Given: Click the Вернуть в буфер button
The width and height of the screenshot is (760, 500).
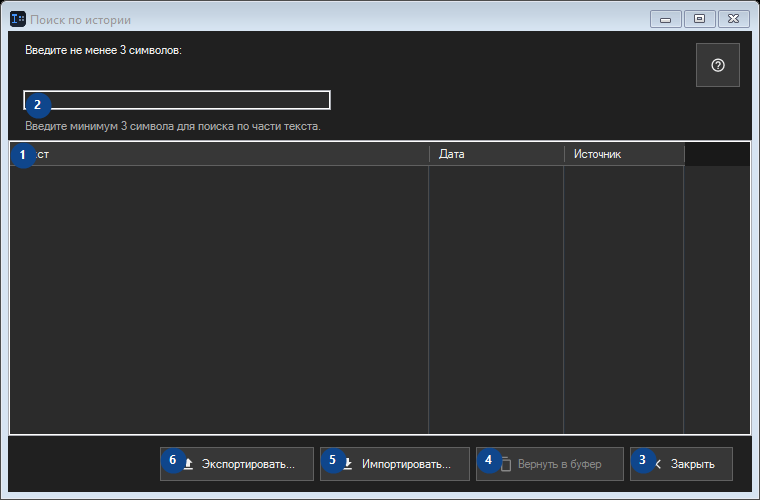Looking at the screenshot, I should point(550,464).
